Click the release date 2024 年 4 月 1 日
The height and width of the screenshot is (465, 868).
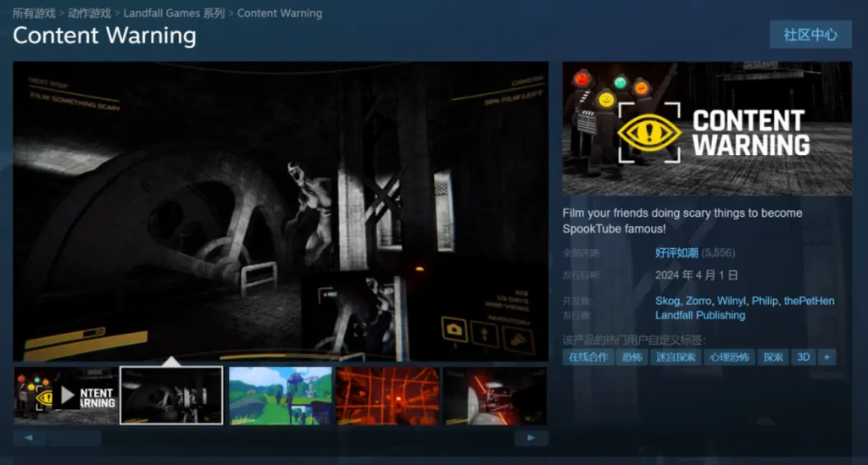point(697,275)
